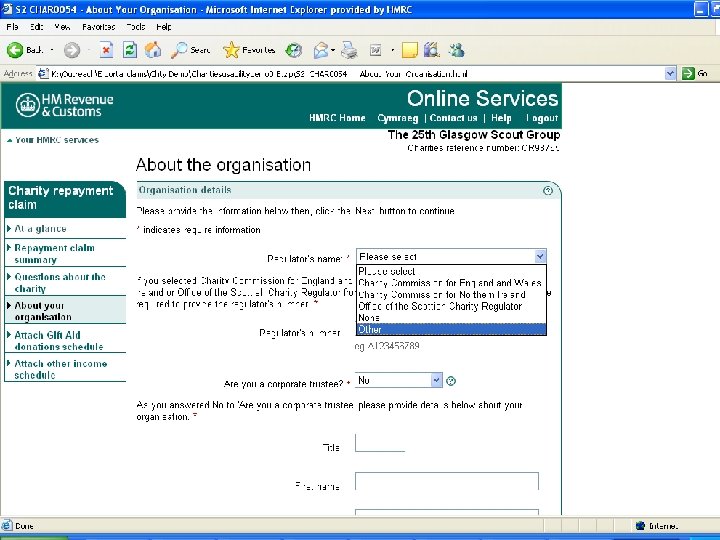The image size is (720, 540).
Task: Open the Contact us link
Action: click(x=453, y=118)
